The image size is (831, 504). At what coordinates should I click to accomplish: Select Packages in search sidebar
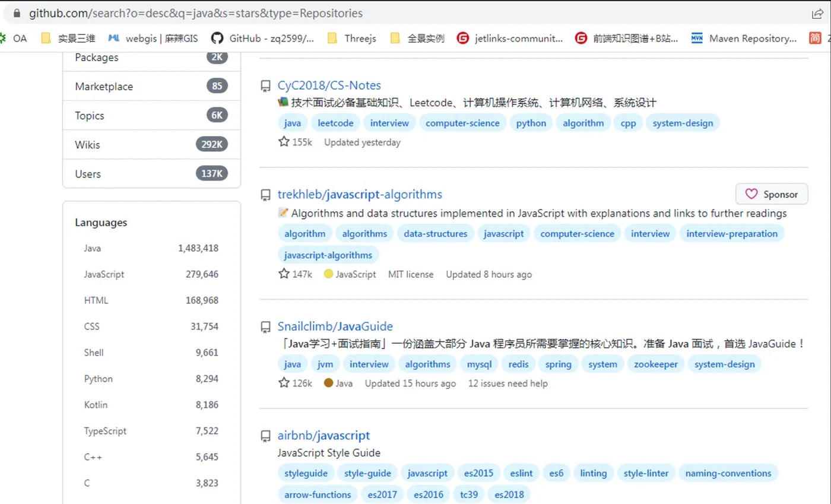tap(151, 58)
